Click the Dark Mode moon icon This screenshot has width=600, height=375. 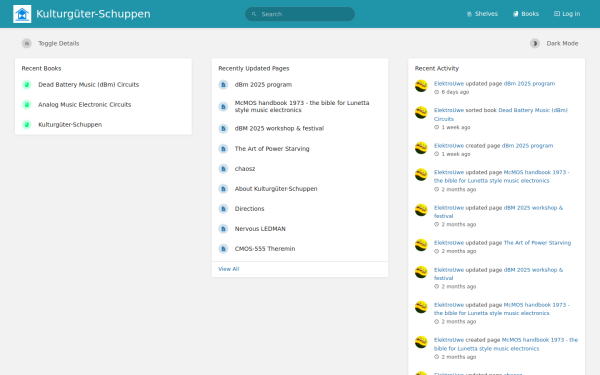[535, 44]
